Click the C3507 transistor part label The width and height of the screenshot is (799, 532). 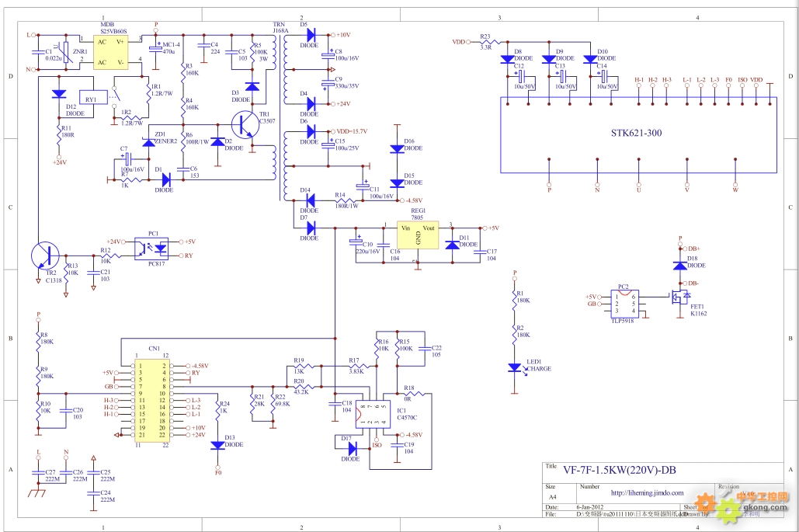tap(267, 121)
